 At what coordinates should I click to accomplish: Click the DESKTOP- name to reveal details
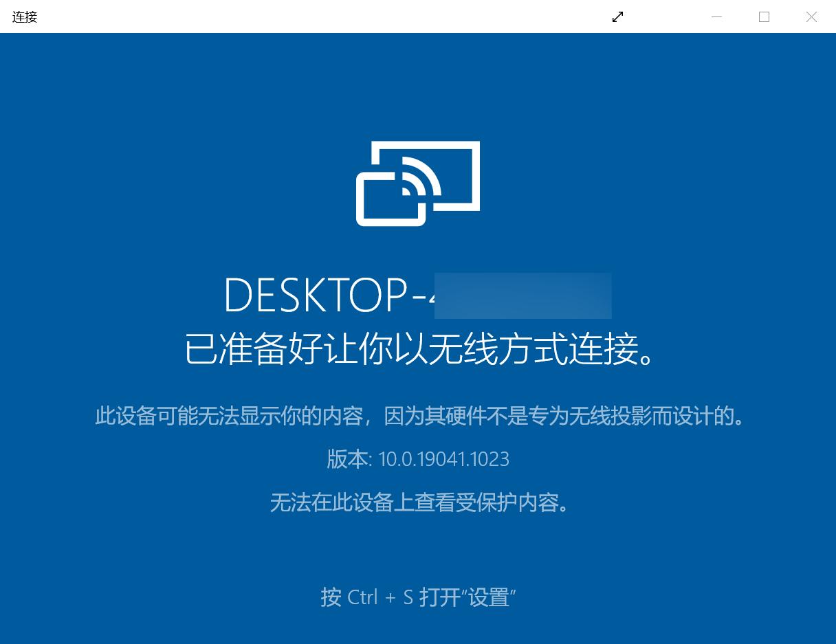pos(330,294)
